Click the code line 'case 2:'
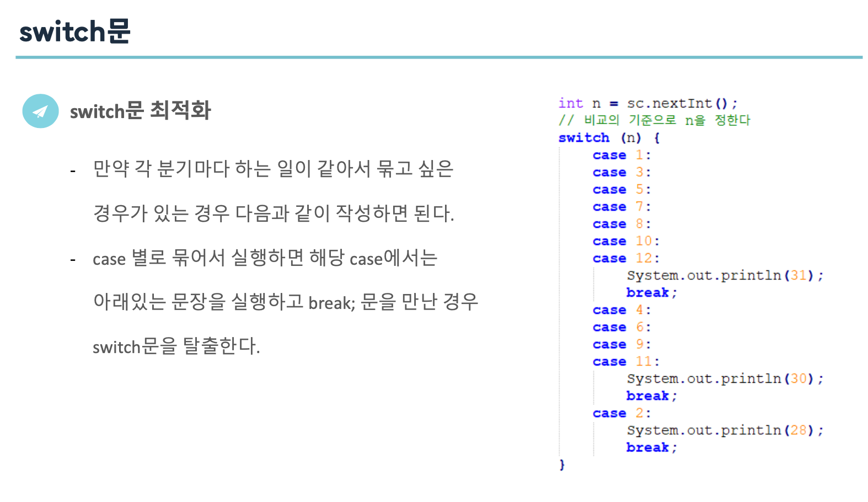The height and width of the screenshot is (502, 868). tap(621, 413)
